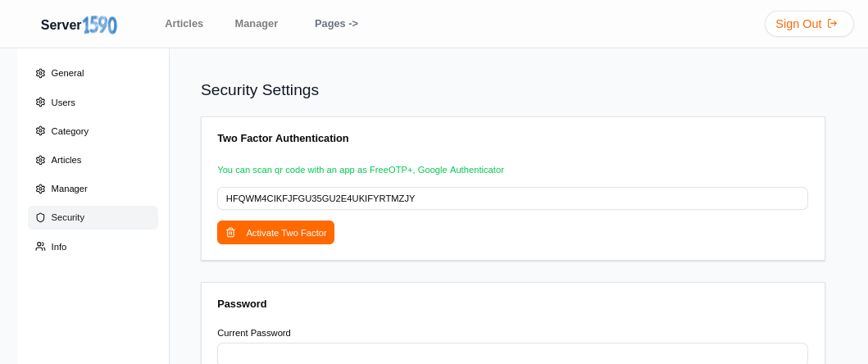Select the two-factor secret key field
This screenshot has height=364, width=868.
pyautogui.click(x=512, y=198)
